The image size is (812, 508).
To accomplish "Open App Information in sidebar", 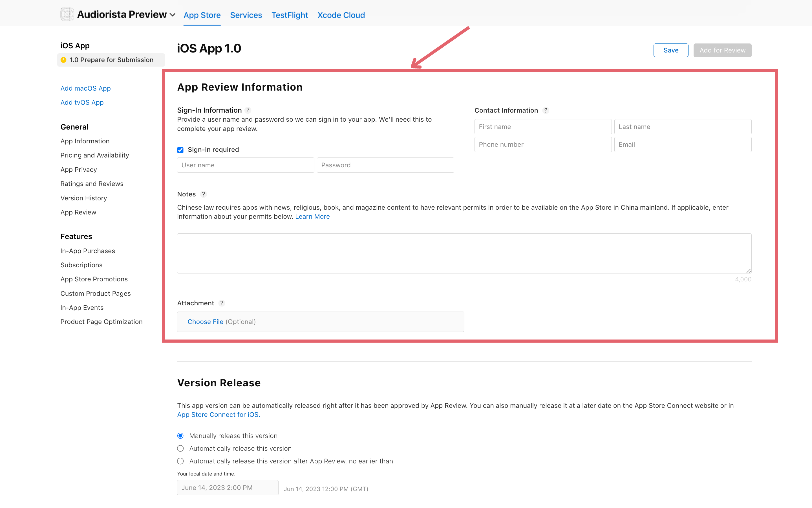I will [85, 141].
